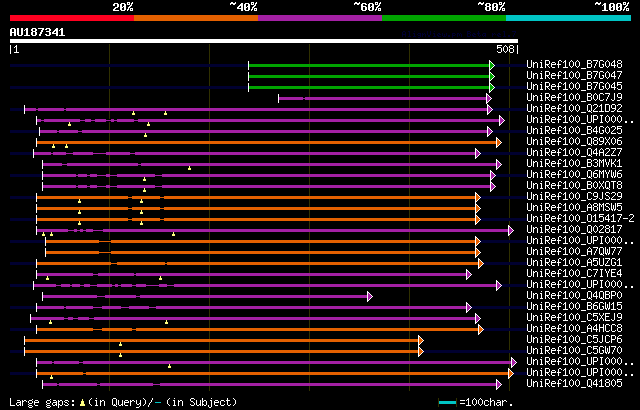The width and height of the screenshot is (640, 410).
Task: Click the orange alignment bar of C5JCP6
Action: tap(222, 341)
